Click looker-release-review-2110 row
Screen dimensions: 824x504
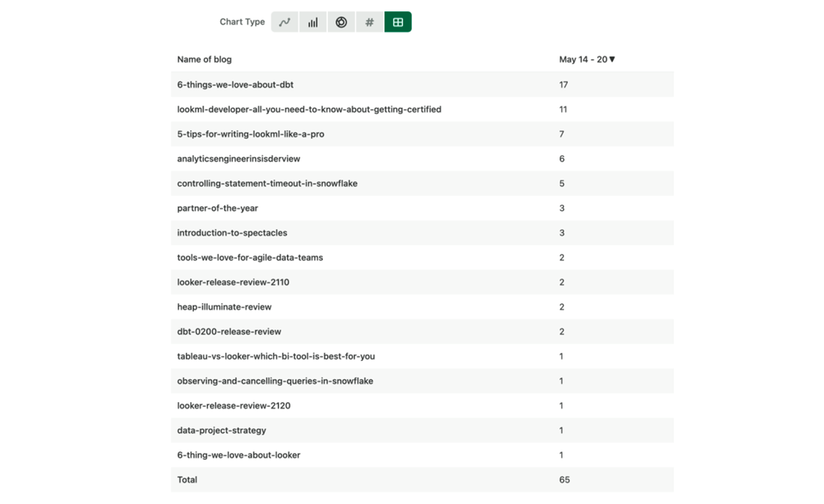(422, 282)
